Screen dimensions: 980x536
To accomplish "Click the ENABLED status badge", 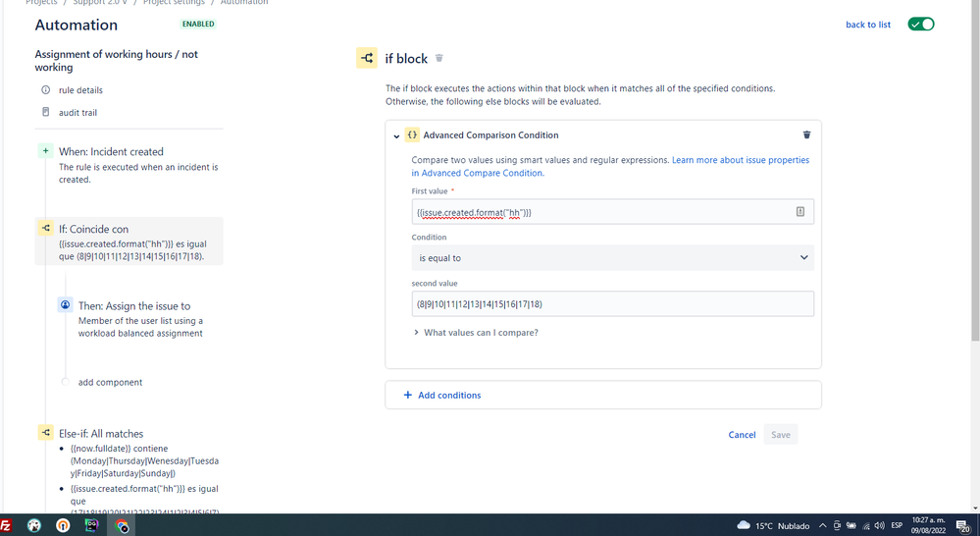I will pyautogui.click(x=198, y=24).
